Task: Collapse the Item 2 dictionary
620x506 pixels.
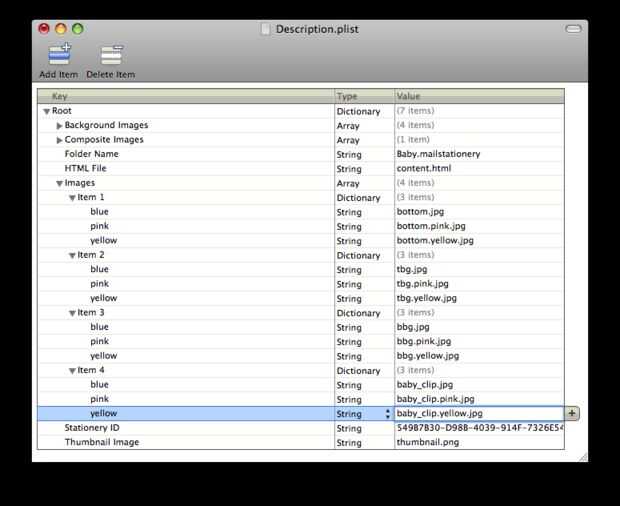Action: click(72, 255)
